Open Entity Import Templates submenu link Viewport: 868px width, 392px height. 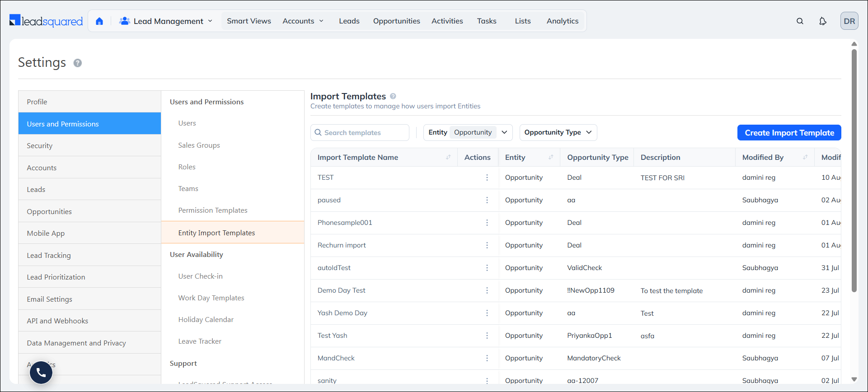[233, 233]
